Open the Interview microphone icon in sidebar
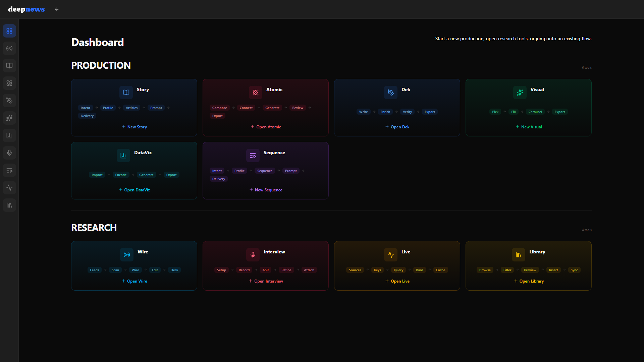 [x=9, y=153]
